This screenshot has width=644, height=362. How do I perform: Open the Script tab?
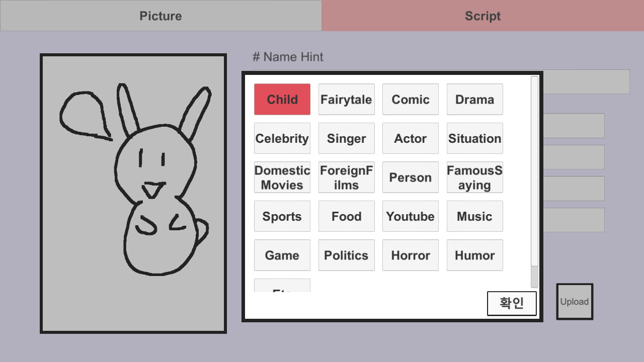482,16
